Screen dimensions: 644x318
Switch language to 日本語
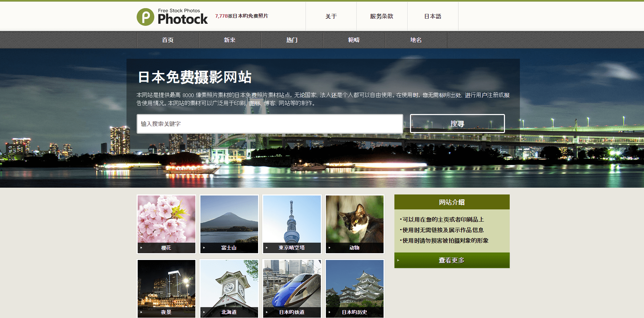433,16
